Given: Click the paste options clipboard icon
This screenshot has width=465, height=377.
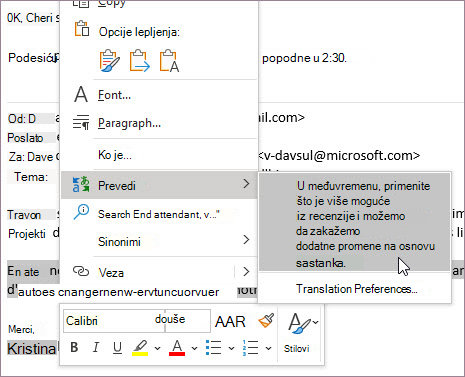Looking at the screenshot, I should [x=82, y=28].
